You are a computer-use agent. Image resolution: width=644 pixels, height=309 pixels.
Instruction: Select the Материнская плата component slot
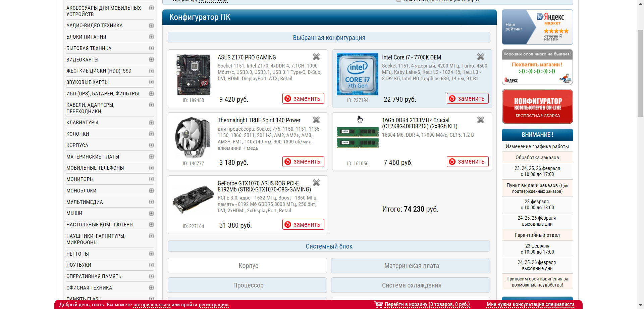[x=411, y=266]
